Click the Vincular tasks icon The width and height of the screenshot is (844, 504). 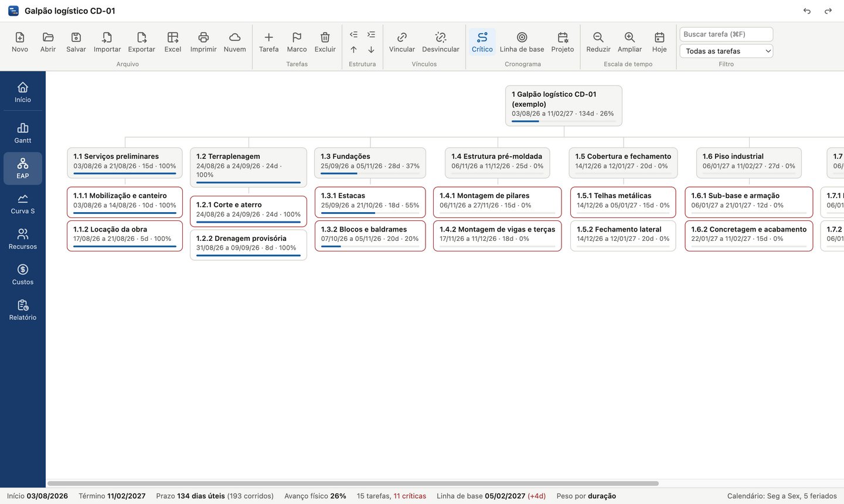click(x=402, y=42)
